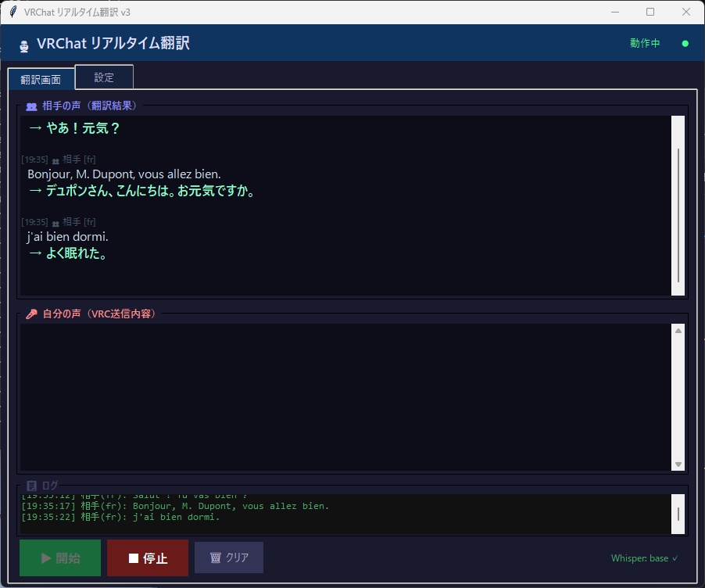Click the 動作中 status label
The image size is (705, 588).
645,43
